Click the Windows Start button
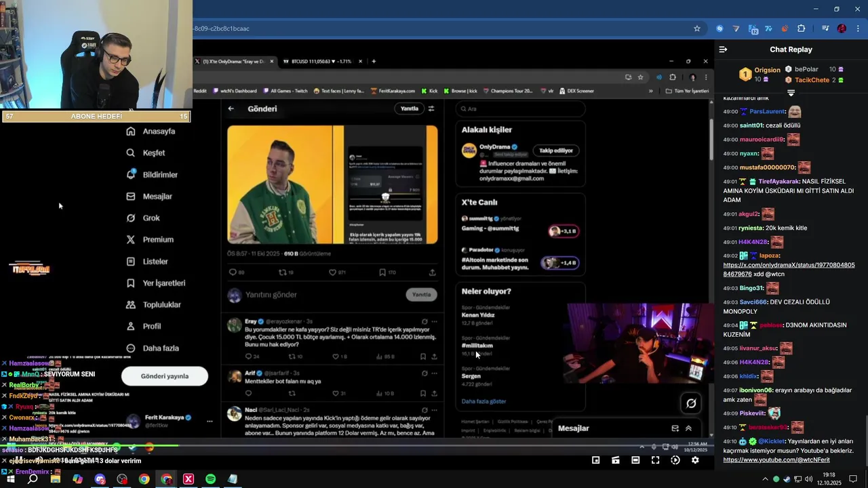The height and width of the screenshot is (488, 868). (11, 479)
